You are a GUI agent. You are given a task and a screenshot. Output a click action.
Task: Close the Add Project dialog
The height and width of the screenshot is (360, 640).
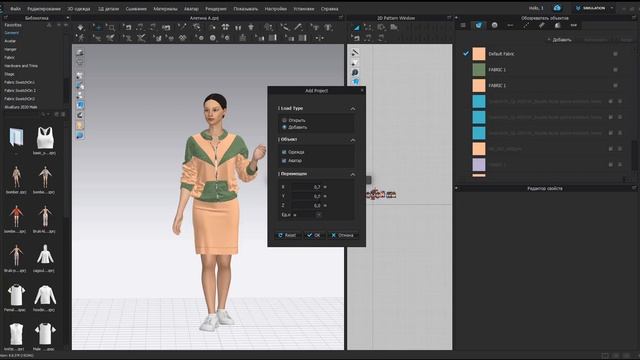[362, 90]
